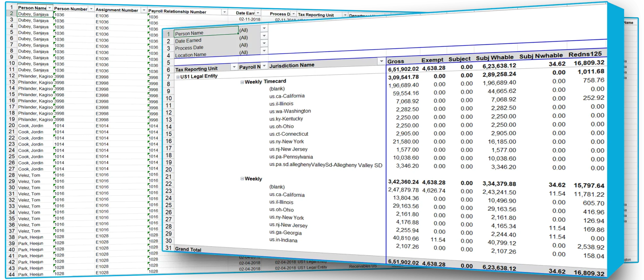Screen dimensions: 644x280
Task: Select the Allegheny Valley SD jurisdiction cell
Action: pyautogui.click(x=326, y=165)
